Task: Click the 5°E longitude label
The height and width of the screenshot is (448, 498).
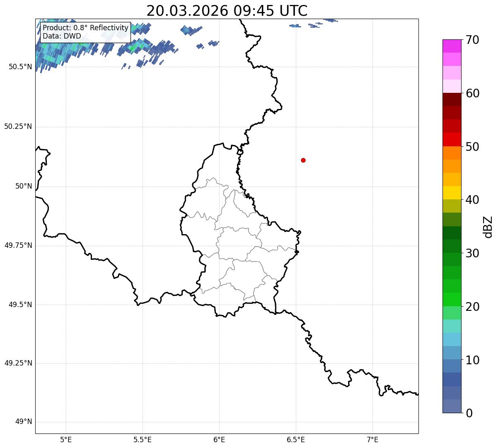Action: 66,439
